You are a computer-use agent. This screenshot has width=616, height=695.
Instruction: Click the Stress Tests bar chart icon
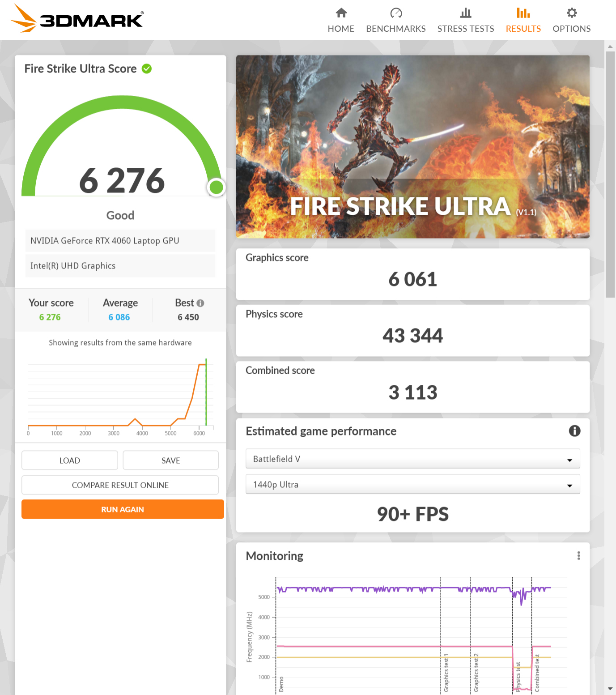[466, 13]
